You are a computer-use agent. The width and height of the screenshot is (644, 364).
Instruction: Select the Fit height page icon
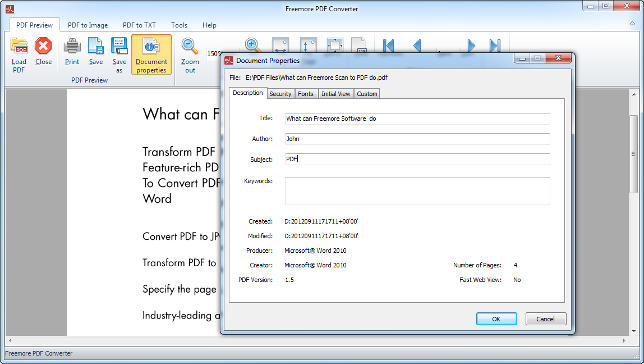[x=307, y=46]
